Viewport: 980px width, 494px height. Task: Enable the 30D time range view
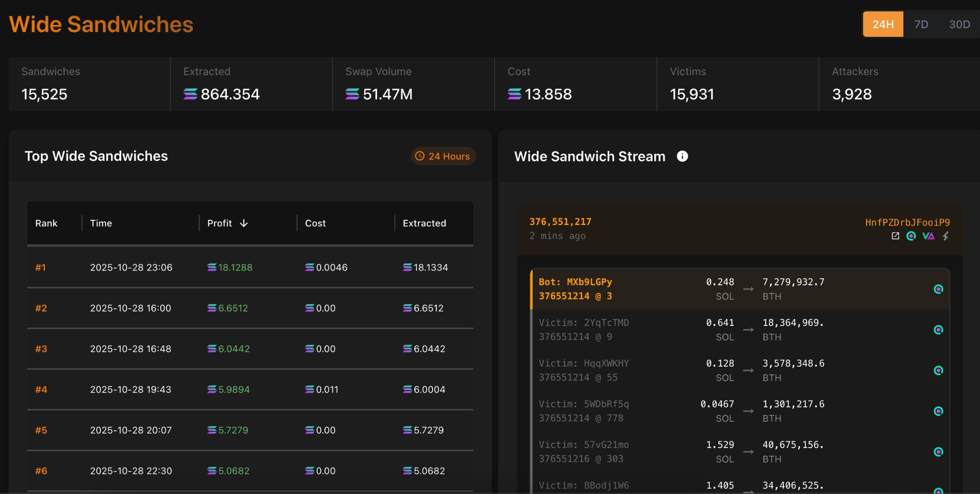[x=959, y=24]
